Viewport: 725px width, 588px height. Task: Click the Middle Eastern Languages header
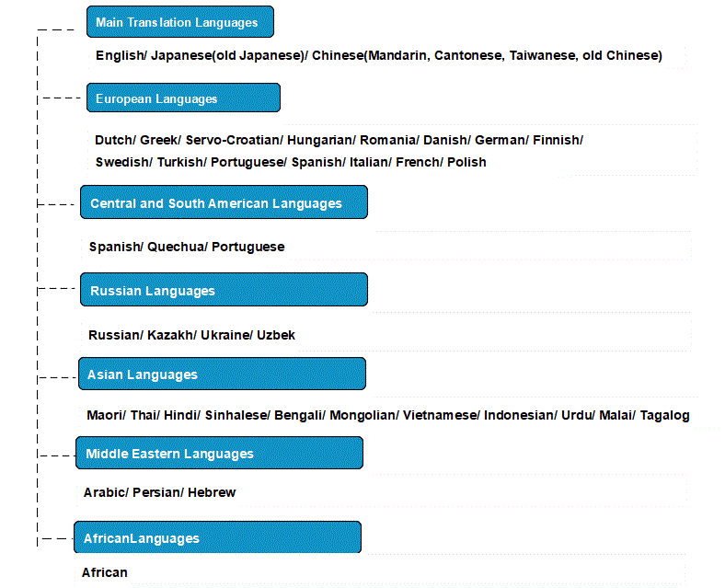click(219, 453)
